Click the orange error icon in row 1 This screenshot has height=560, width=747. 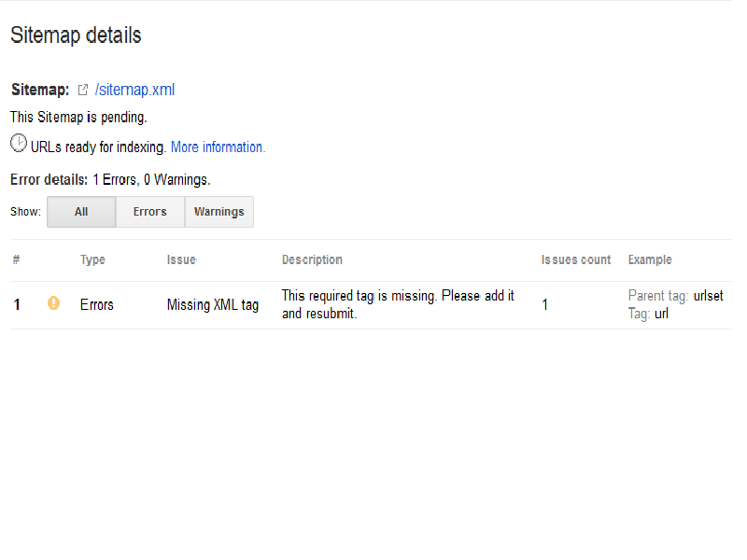point(53,303)
